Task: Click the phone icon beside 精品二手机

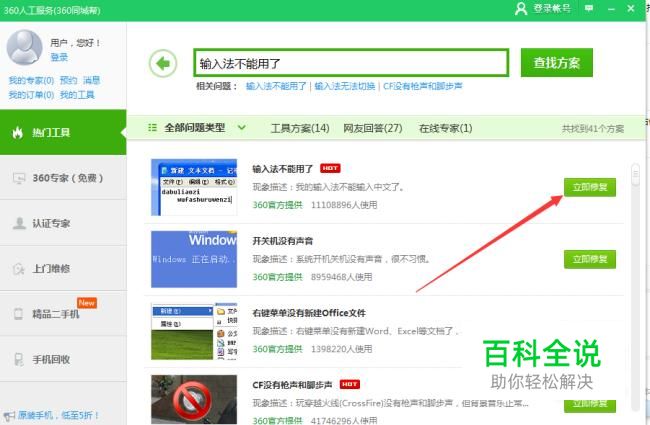Action: [x=18, y=314]
